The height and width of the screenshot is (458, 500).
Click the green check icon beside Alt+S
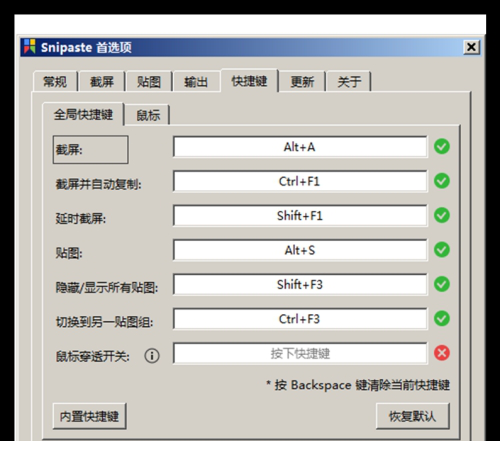442,250
